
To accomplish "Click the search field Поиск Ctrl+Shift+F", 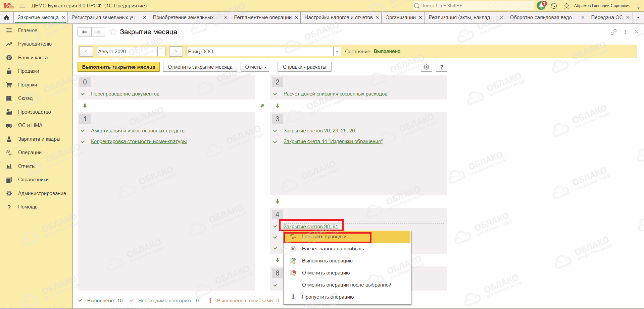I will pyautogui.click(x=473, y=6).
